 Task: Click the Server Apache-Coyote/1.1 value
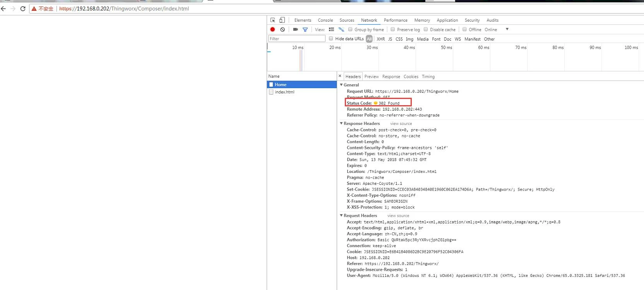coord(382,184)
